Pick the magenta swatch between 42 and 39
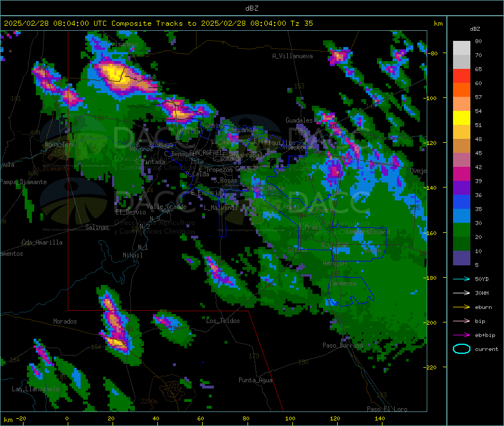Screen dimensions: 504x426 click(x=461, y=174)
